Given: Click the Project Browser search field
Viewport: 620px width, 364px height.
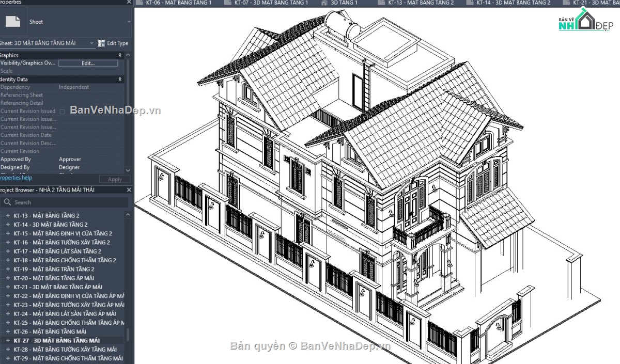Looking at the screenshot, I should tap(65, 202).
